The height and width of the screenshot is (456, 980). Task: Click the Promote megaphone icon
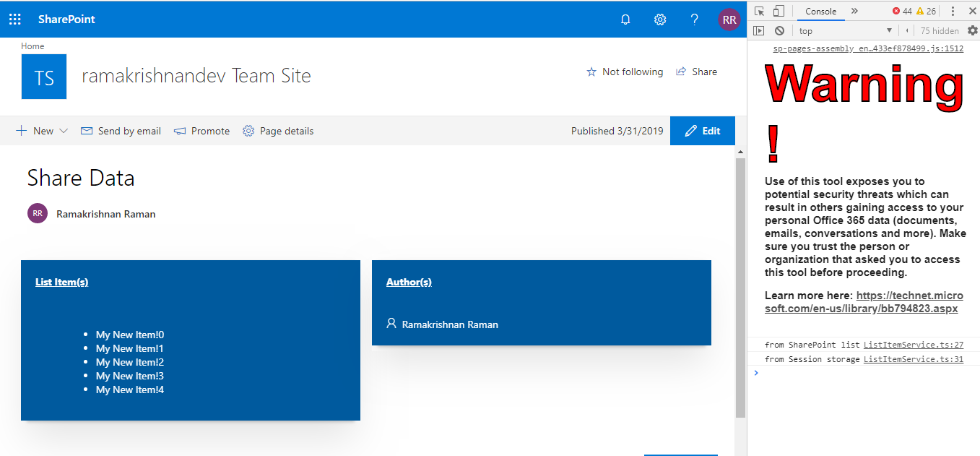180,132
